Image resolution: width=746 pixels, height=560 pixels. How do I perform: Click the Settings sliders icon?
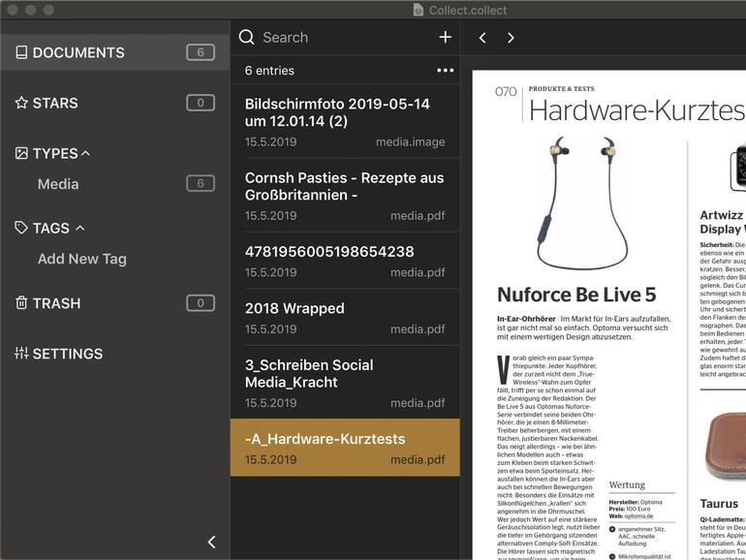click(x=21, y=353)
